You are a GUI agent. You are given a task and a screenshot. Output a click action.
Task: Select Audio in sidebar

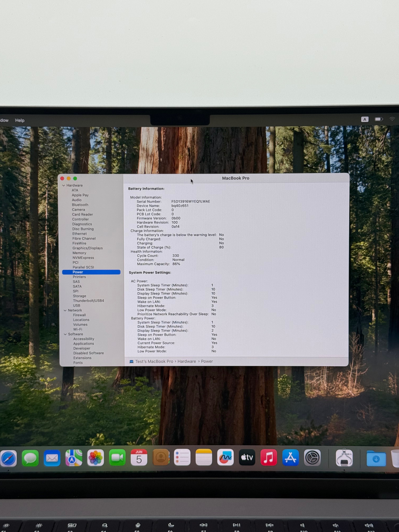click(77, 200)
